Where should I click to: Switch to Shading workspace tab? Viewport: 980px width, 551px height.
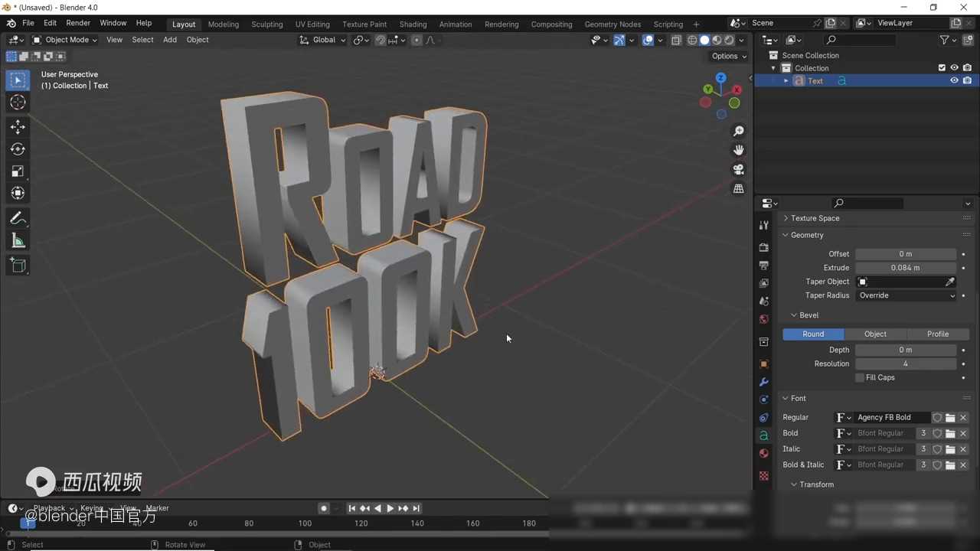coord(413,24)
